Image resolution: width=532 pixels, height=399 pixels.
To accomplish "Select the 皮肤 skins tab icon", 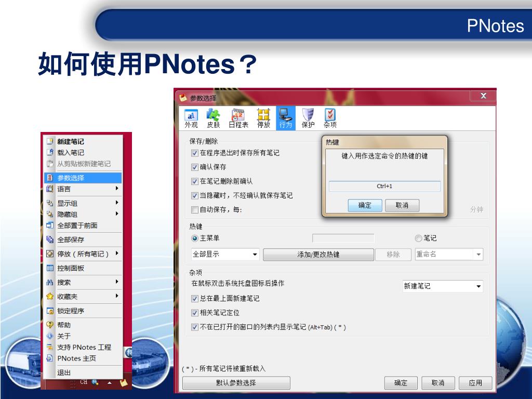I will 214,118.
